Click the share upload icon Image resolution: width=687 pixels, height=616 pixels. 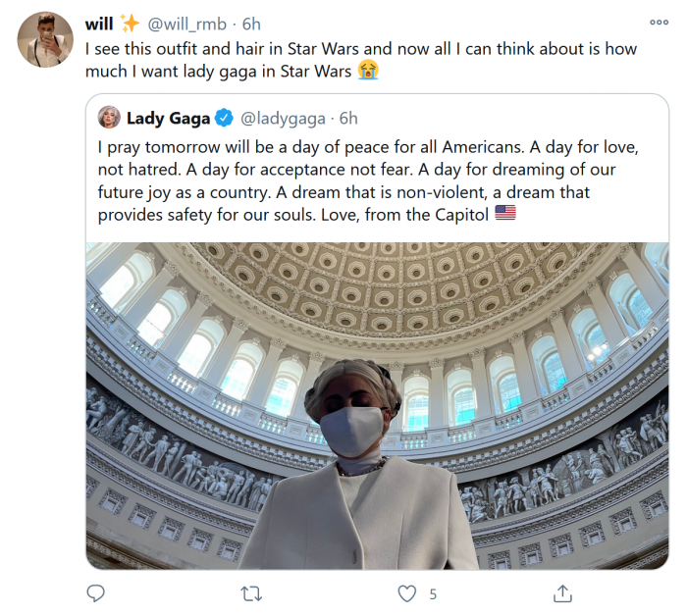coord(562,593)
